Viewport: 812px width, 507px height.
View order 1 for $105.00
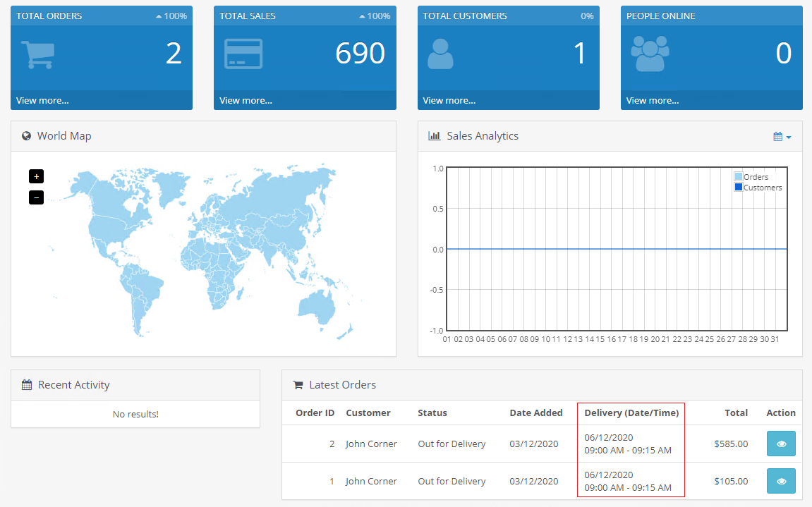[781, 481]
